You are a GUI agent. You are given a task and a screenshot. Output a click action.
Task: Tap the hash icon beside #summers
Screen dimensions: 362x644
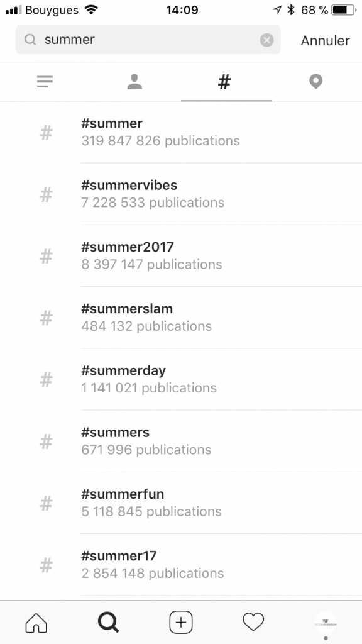click(x=47, y=441)
